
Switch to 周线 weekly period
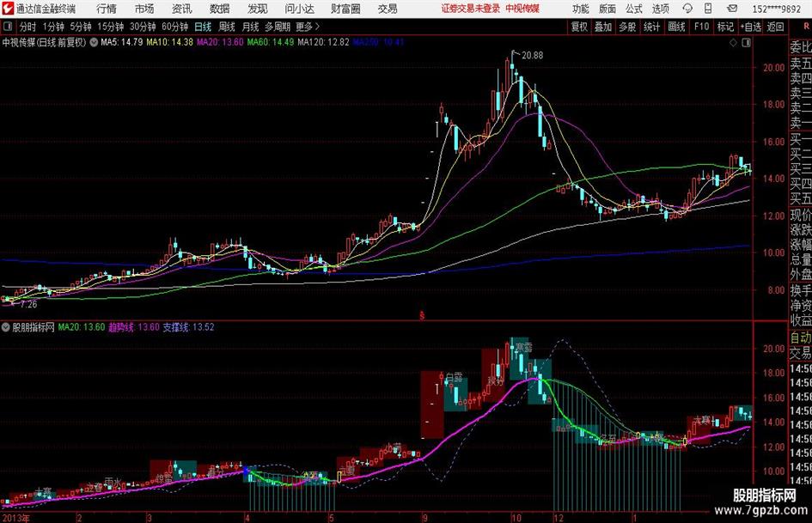[227, 27]
